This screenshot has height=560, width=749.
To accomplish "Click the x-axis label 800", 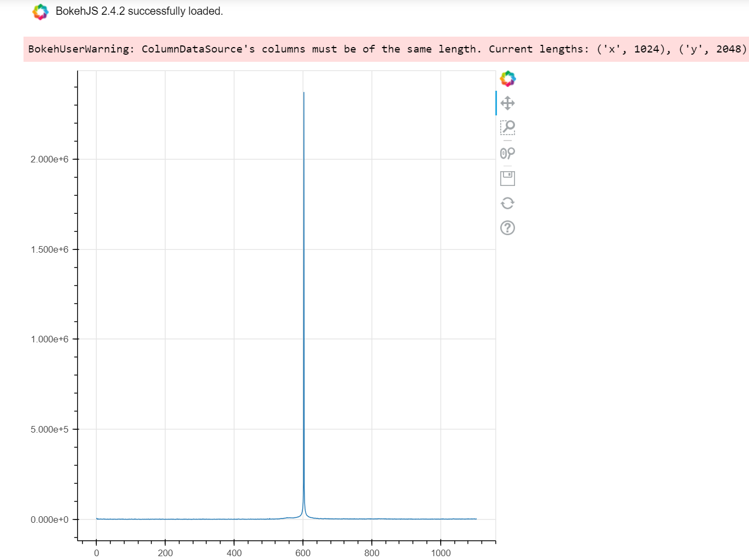I will point(372,553).
